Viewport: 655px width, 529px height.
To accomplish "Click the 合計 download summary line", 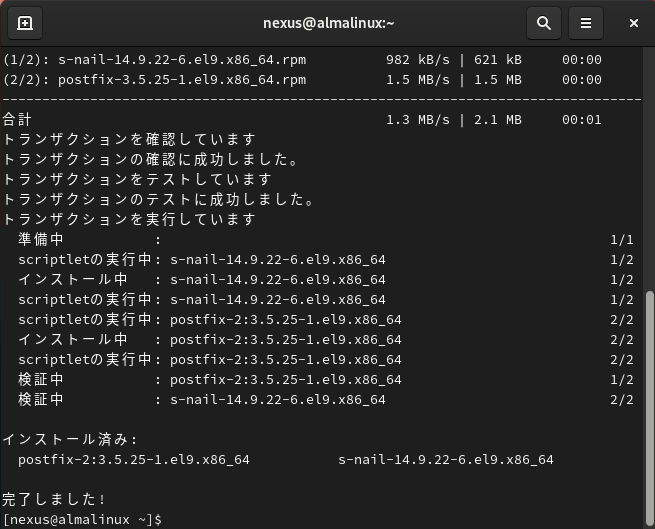I will pyautogui.click(x=18, y=120).
